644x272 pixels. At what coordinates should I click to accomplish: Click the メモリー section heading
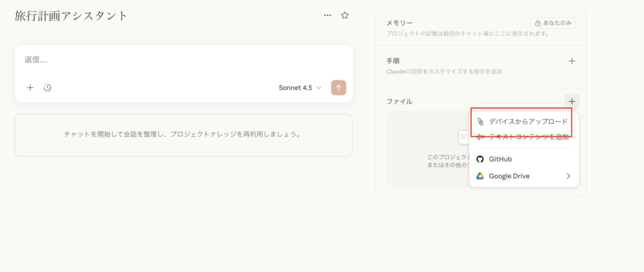399,23
